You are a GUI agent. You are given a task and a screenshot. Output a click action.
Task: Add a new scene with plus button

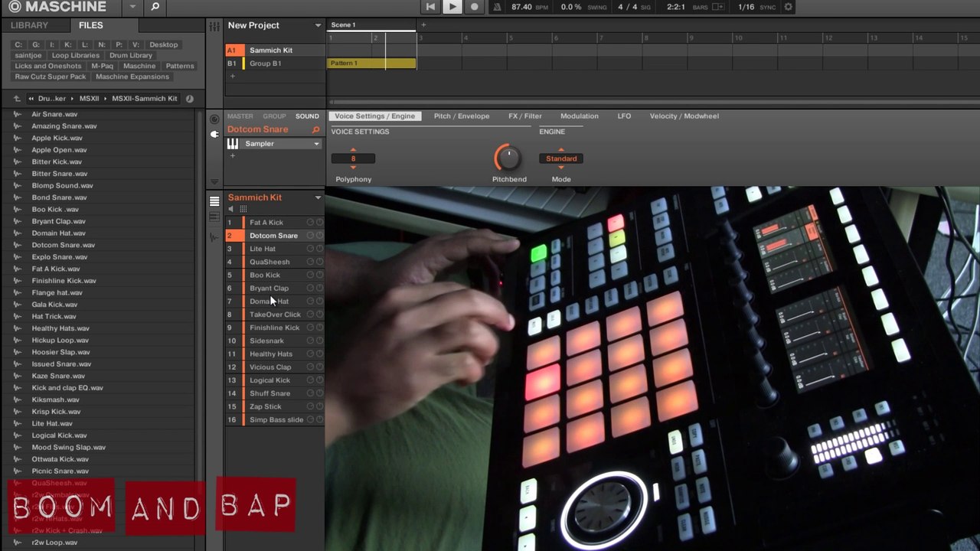click(x=423, y=24)
